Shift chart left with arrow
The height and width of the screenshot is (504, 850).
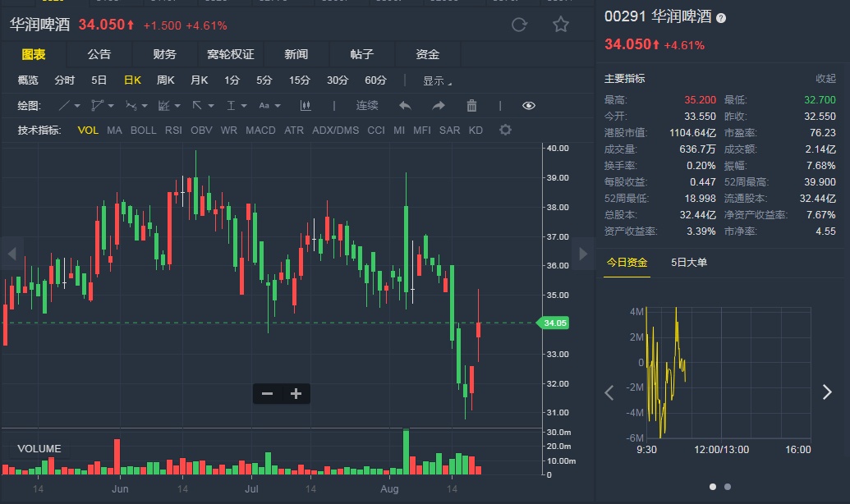12,253
